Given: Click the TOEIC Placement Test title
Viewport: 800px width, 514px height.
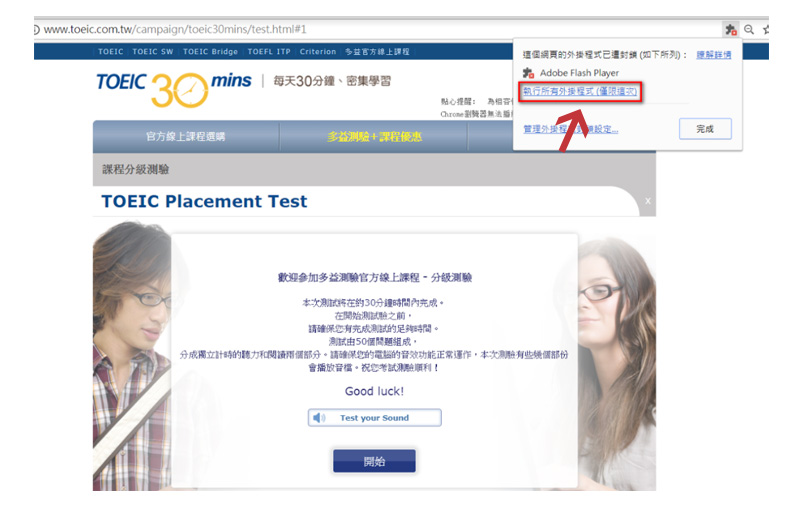Looking at the screenshot, I should [204, 201].
